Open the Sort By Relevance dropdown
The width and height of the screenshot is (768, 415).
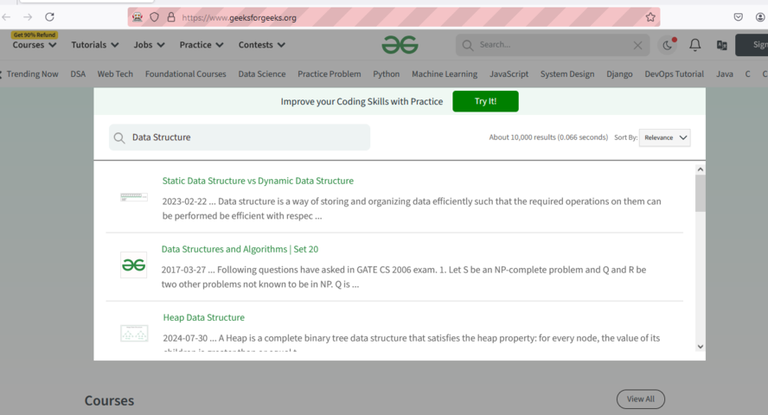point(665,138)
